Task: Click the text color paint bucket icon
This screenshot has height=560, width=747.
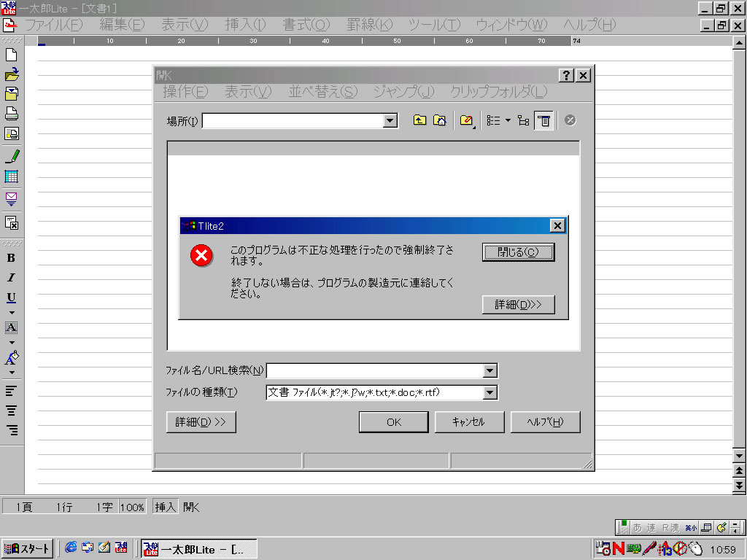Action: [x=12, y=357]
